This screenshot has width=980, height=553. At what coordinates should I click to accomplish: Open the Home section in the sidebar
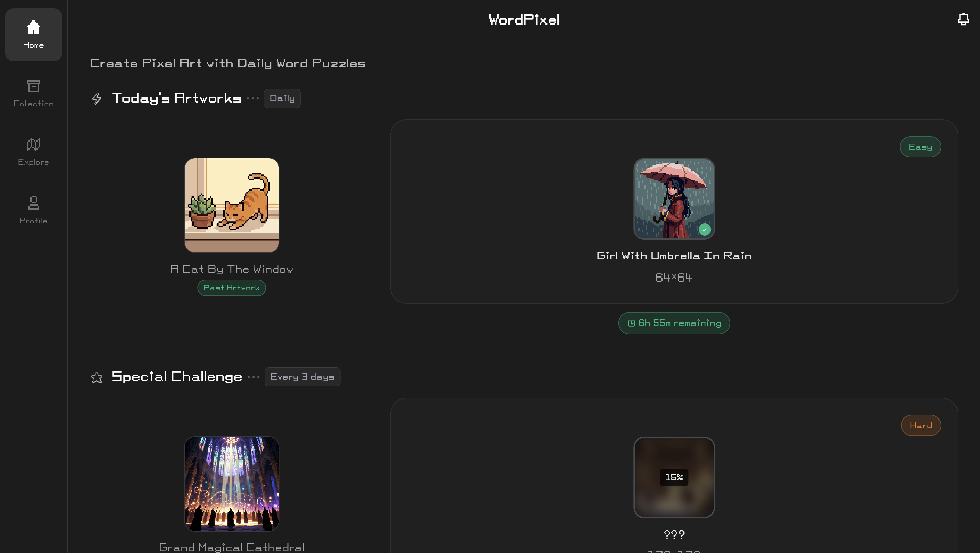coord(33,34)
